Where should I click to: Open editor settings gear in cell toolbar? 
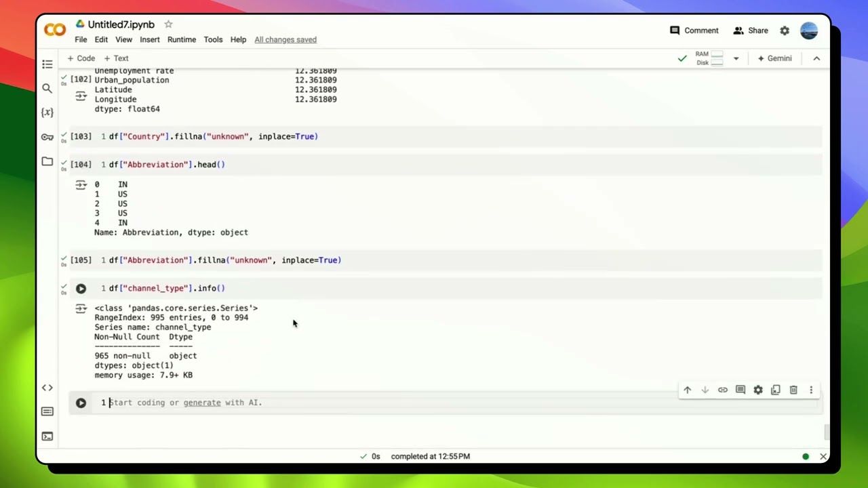[758, 390]
